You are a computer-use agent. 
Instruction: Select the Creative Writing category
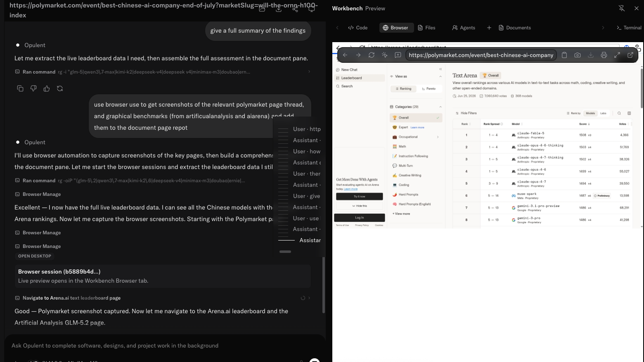click(416, 175)
